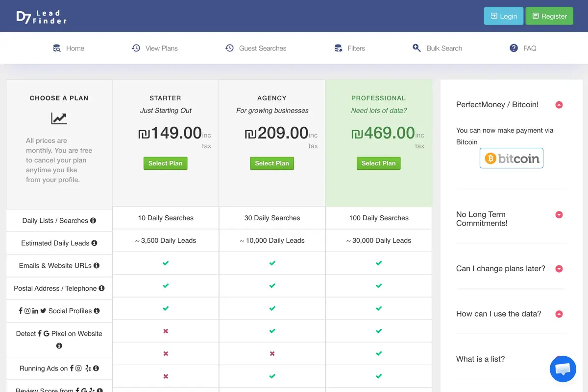Click info icon beside Postal Address / Telephone
This screenshot has width=588, height=392.
tap(101, 288)
